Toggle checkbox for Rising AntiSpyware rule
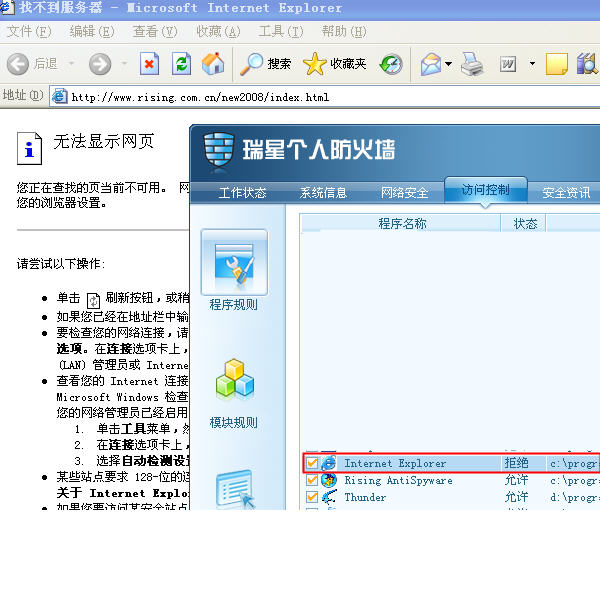Screen dimensions: 600x600 tap(312, 480)
